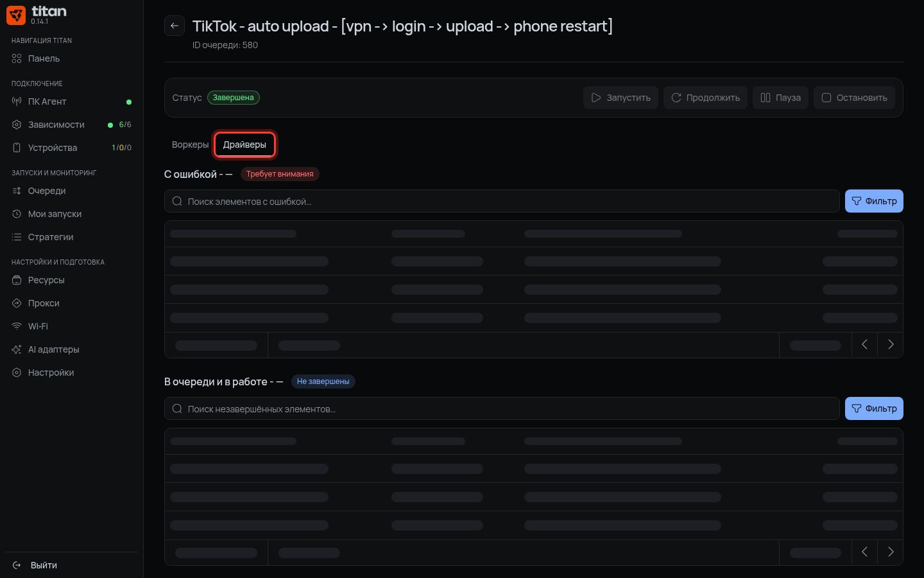Focus the error elements search field

pyautogui.click(x=502, y=201)
